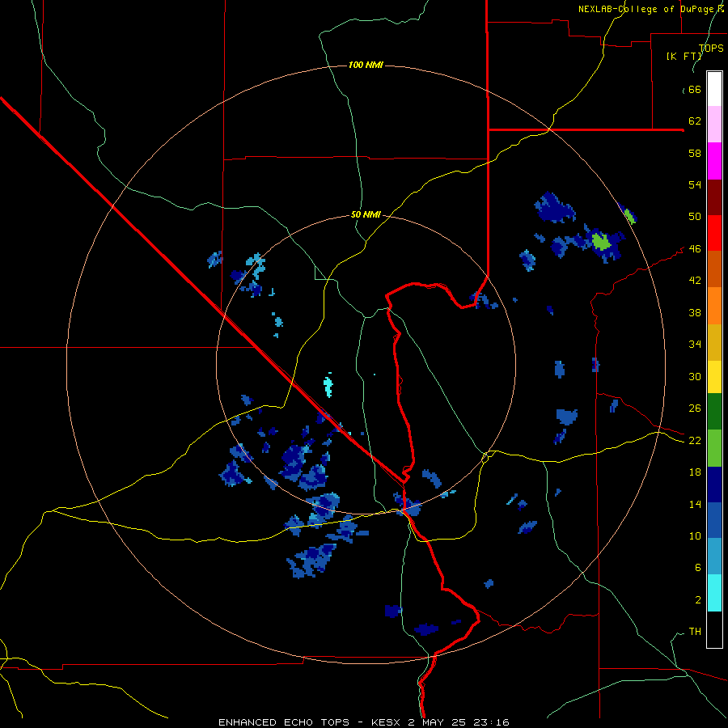Click the magenta 58 kft legend swatch
Screen dimensions: 728x728
(x=714, y=161)
